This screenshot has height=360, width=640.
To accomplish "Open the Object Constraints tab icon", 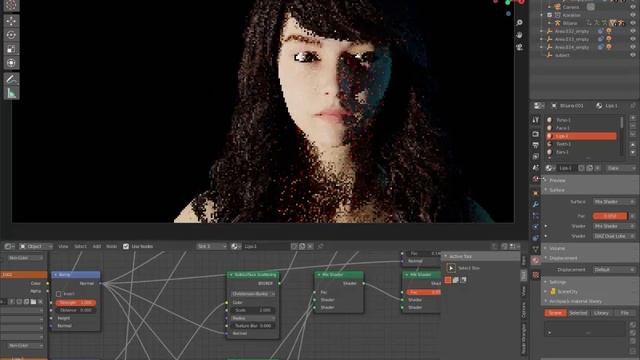I will click(536, 238).
